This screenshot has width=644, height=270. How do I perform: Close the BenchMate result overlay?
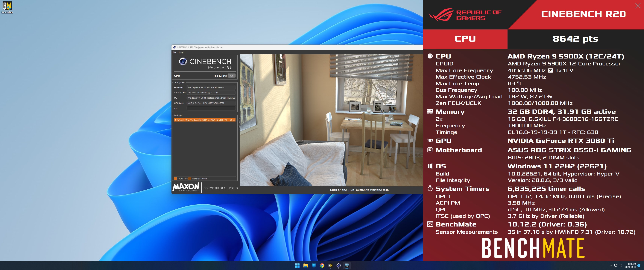coord(638,6)
